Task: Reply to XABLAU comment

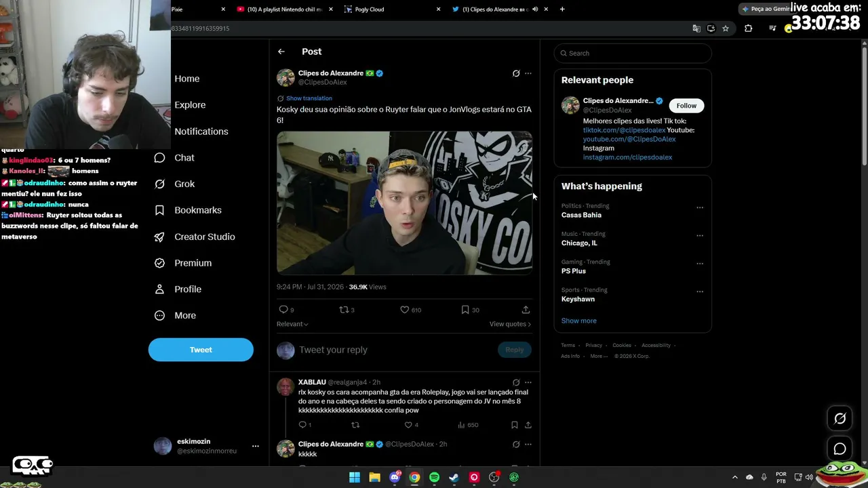Action: pyautogui.click(x=302, y=425)
